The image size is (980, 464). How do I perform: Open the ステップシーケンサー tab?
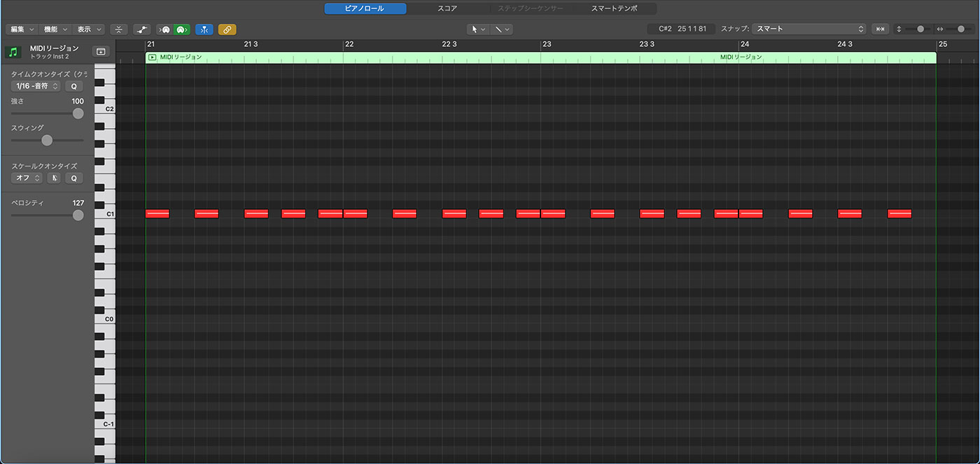pyautogui.click(x=531, y=8)
